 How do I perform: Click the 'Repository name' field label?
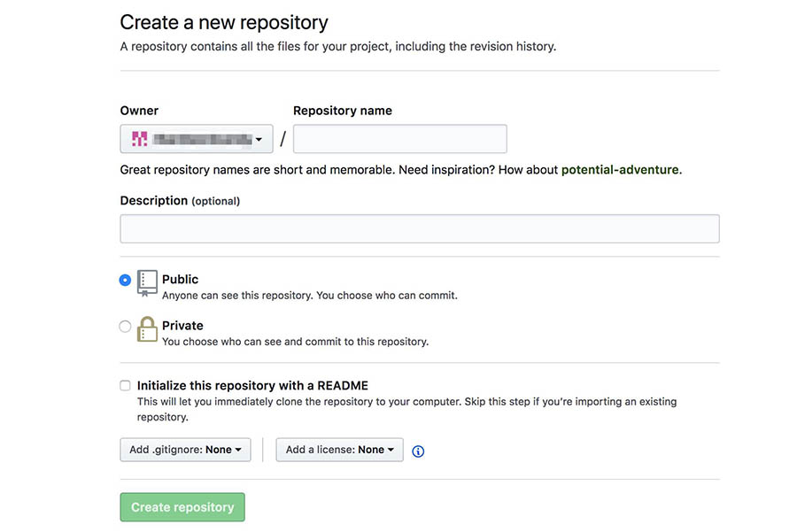(x=342, y=111)
